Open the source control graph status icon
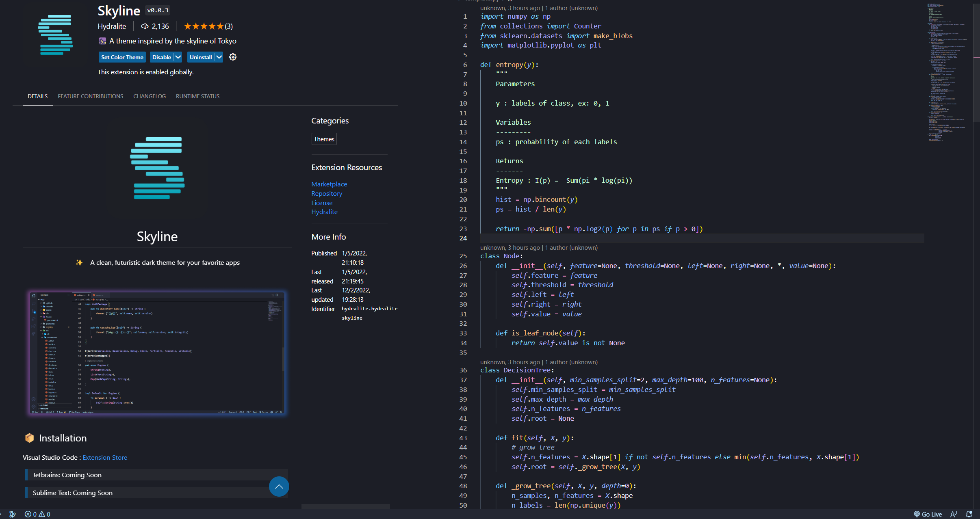 coord(13,514)
